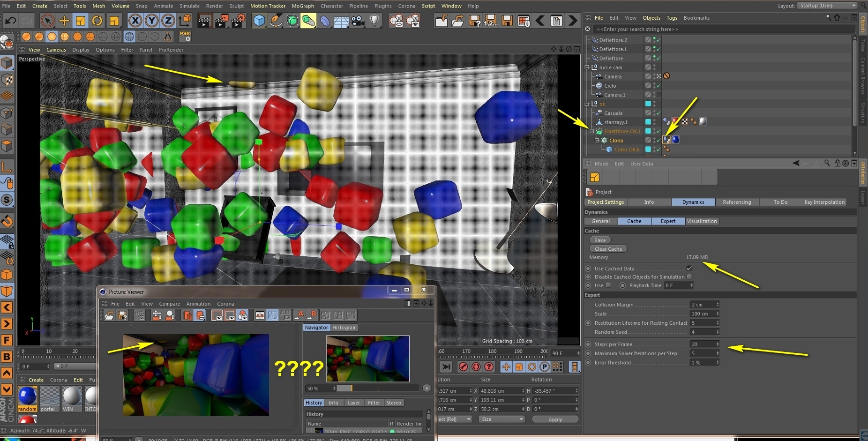Activate the Rotate tool in the top toolbar
868x441 pixels.
97,21
